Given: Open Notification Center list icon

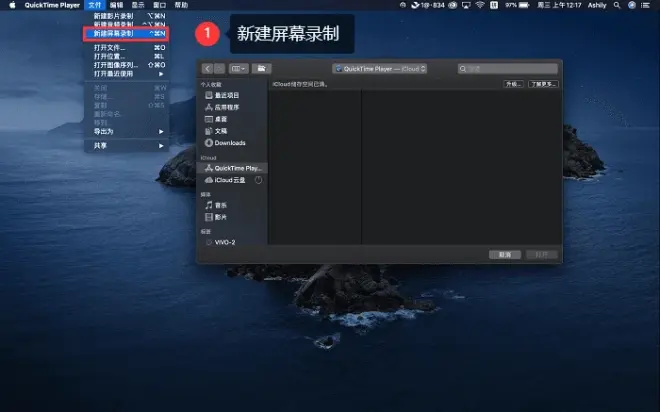Looking at the screenshot, I should click(646, 5).
